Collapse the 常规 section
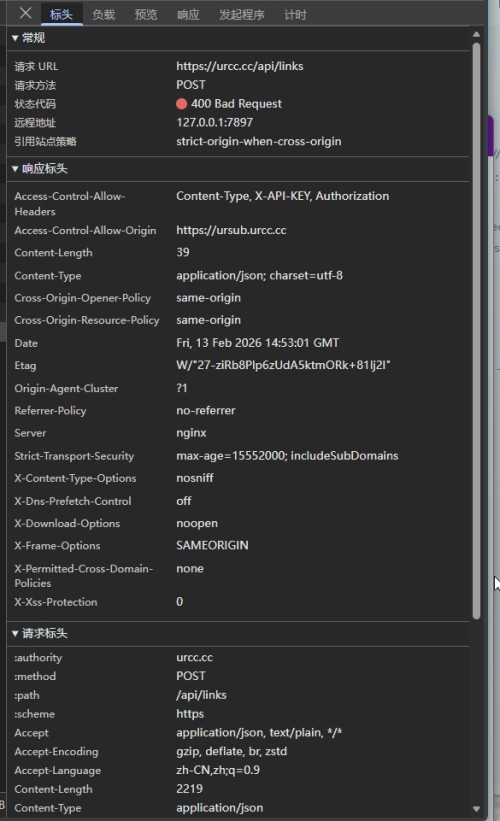 point(28,38)
